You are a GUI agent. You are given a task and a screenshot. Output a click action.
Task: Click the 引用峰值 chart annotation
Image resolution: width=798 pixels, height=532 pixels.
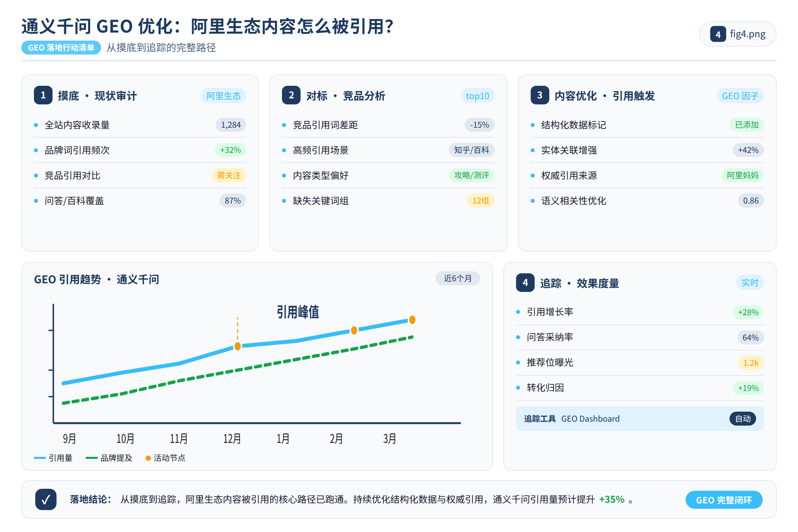coord(298,312)
